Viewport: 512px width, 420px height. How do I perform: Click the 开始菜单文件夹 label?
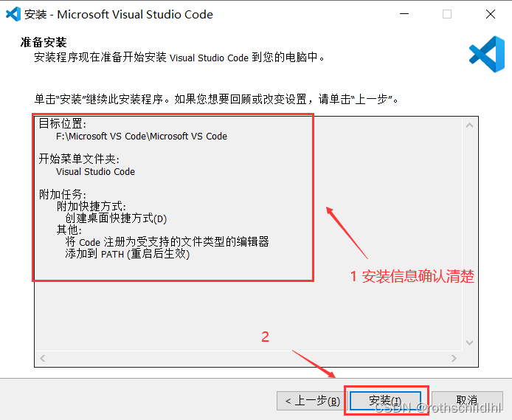pyautogui.click(x=79, y=159)
